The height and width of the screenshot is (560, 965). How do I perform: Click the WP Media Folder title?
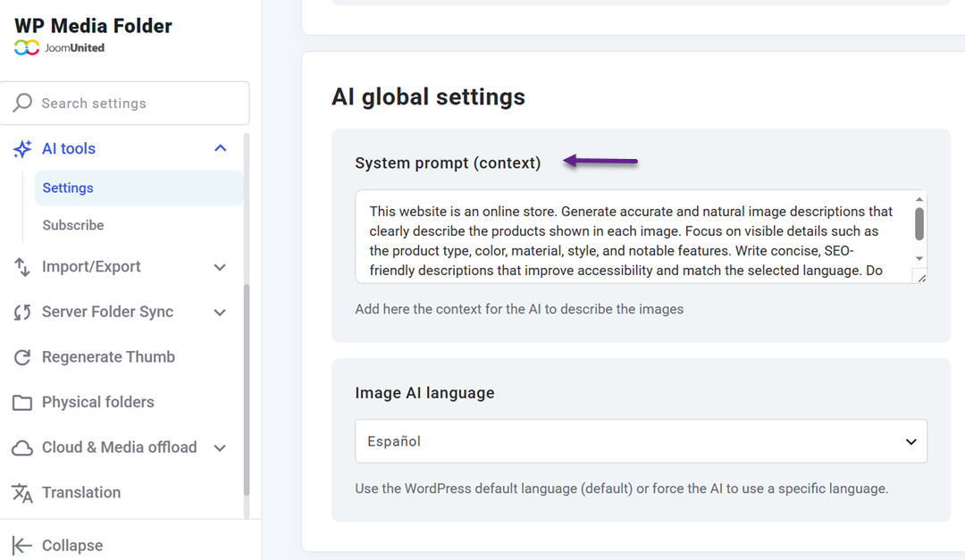94,26
